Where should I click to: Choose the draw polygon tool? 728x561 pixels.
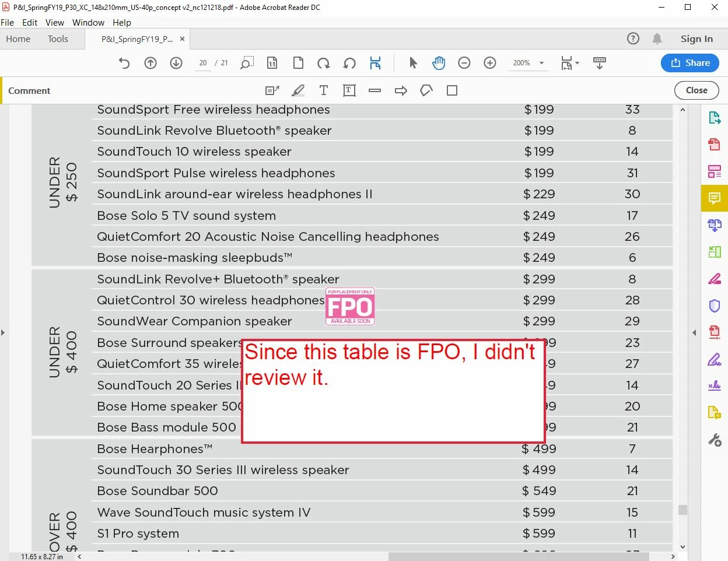(x=426, y=90)
